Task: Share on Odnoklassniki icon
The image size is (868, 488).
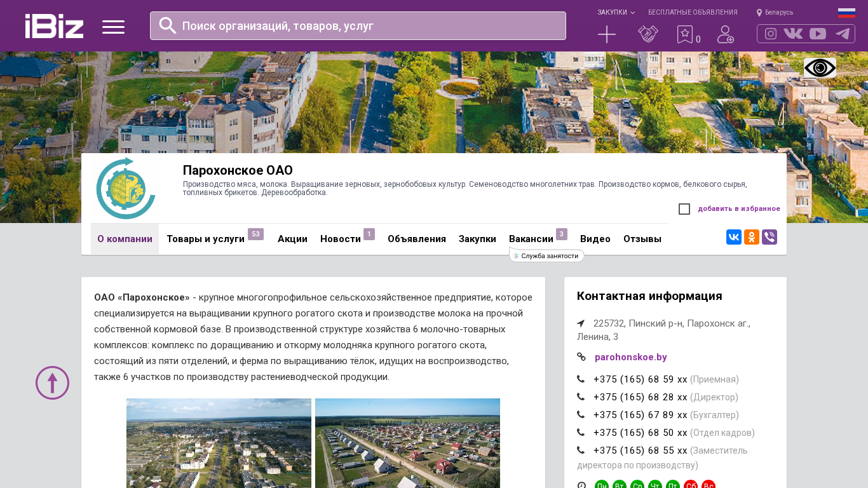Action: tap(752, 237)
